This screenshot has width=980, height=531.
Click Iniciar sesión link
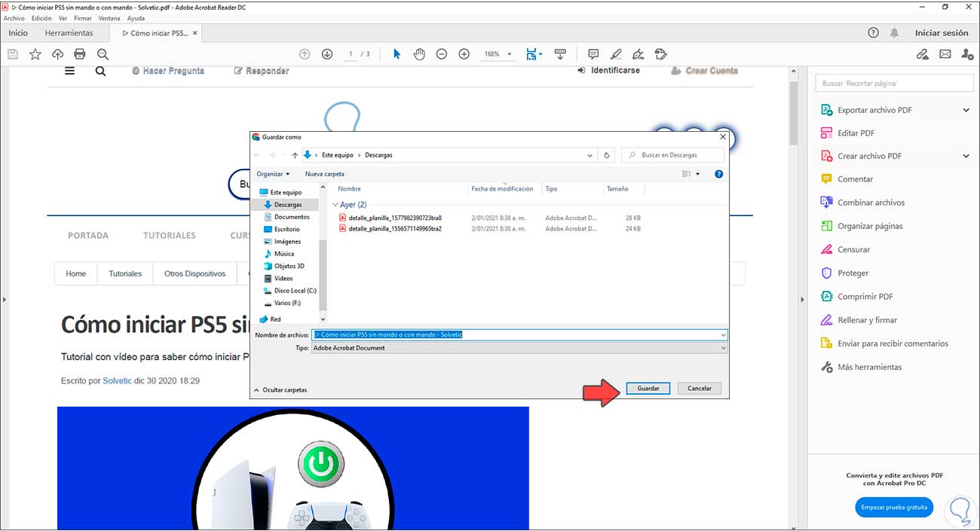[x=942, y=33]
